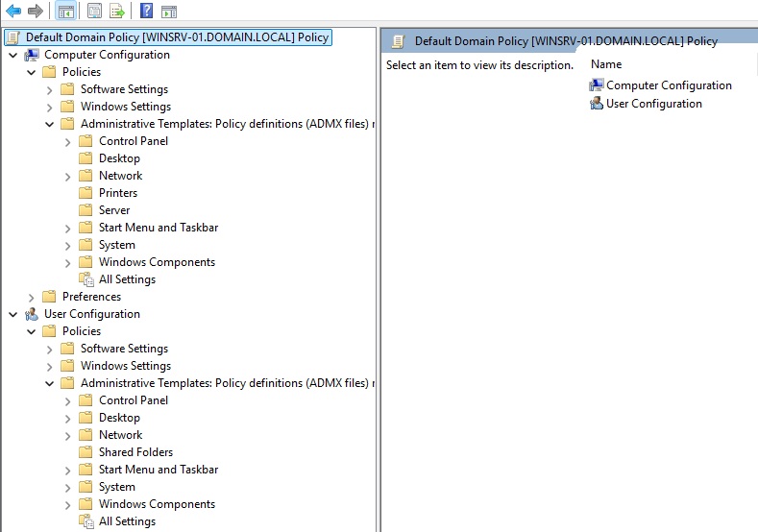Toggle the Show/Hide Action Pane toolbar icon
Viewport: 758px width, 532px height.
[x=169, y=12]
